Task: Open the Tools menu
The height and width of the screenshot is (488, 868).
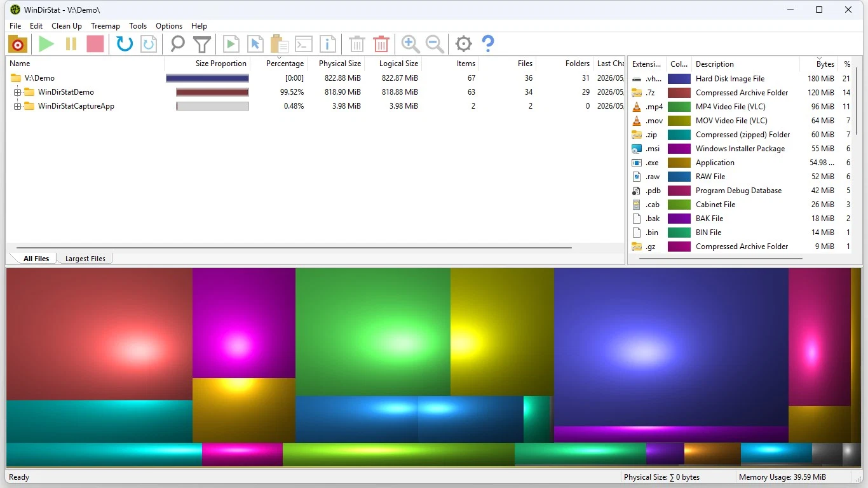Action: point(138,26)
